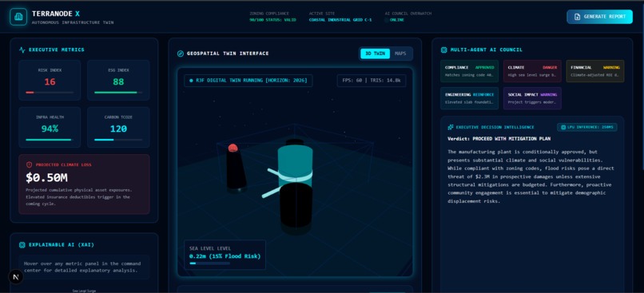644x293 pixels.
Task: Click the ESG Index progress bar
Action: click(x=118, y=93)
